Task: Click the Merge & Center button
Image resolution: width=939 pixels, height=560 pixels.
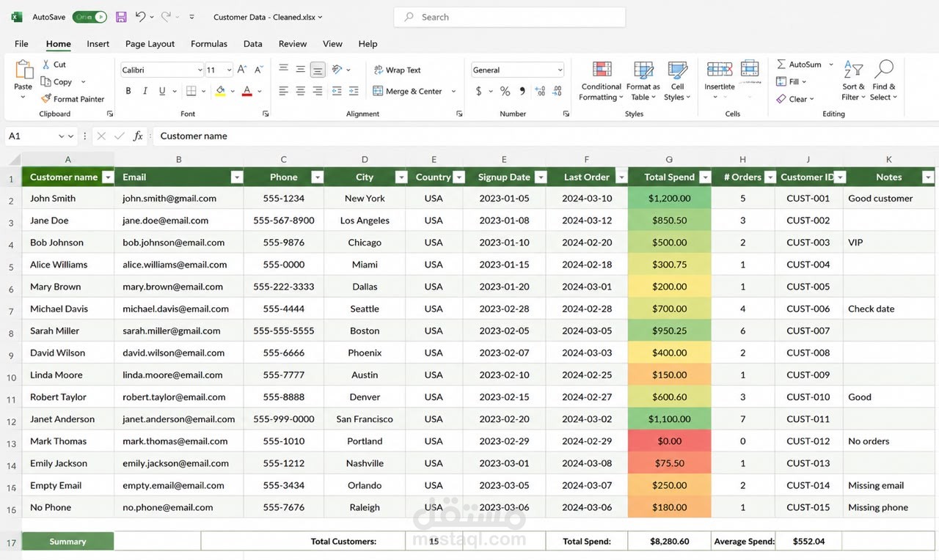Action: [x=408, y=92]
